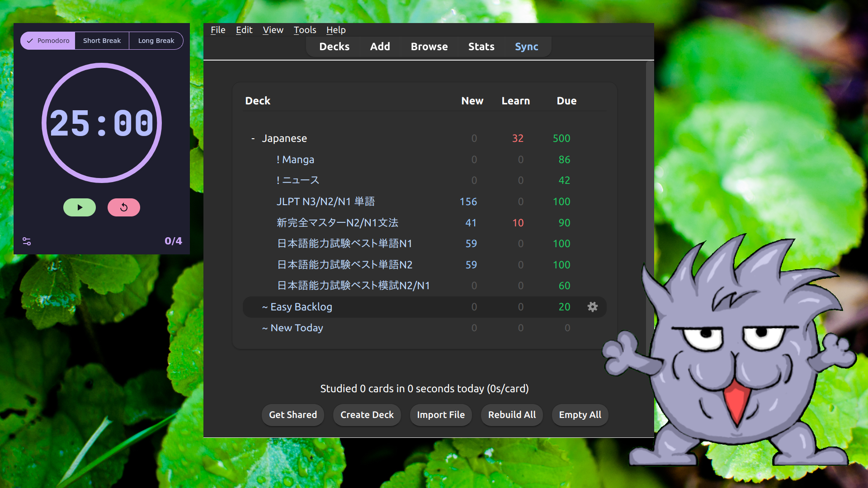
Task: Open the Stats tab
Action: pyautogui.click(x=481, y=47)
